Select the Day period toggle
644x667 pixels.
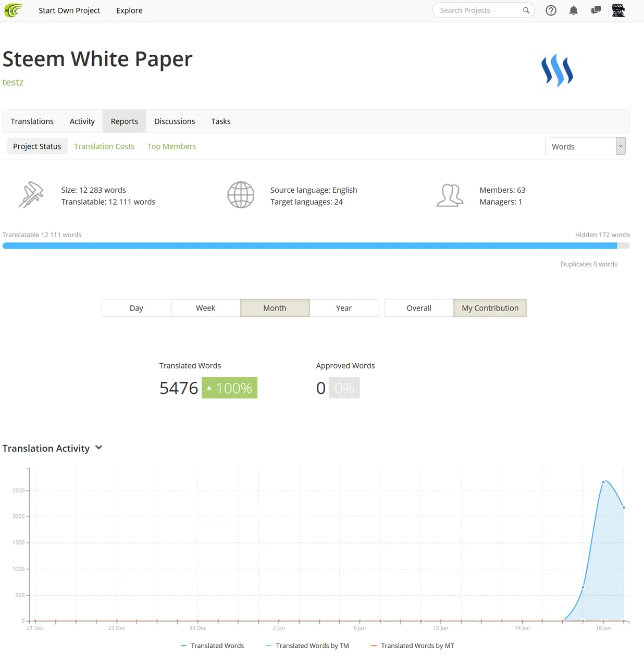(137, 308)
